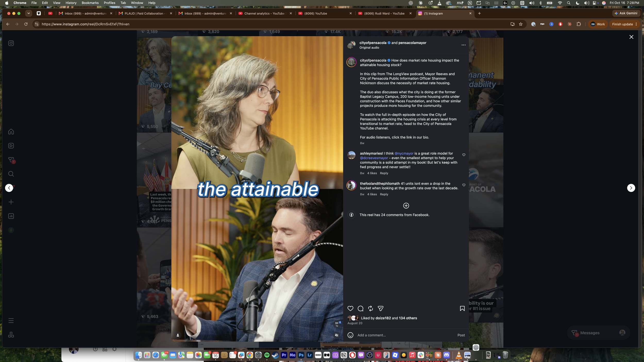644x362 pixels.
Task: Click Add a comment field
Action: pos(405,335)
